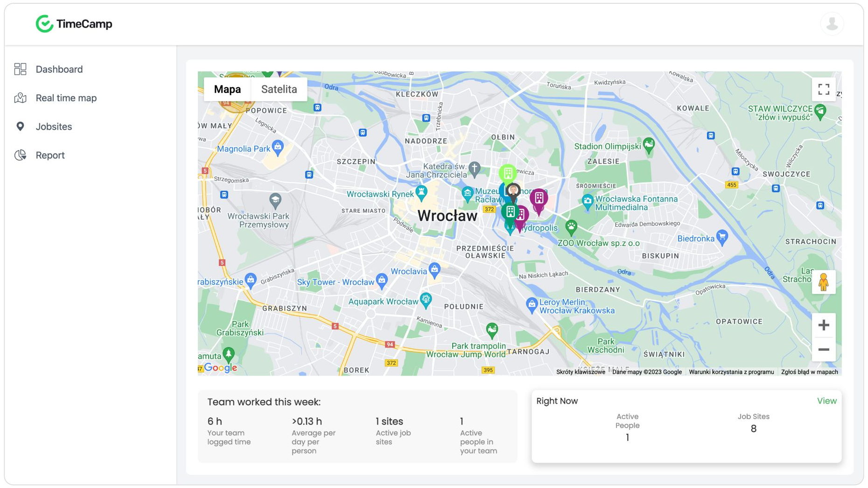Zoom in on the map
Image resolution: width=868 pixels, height=488 pixels.
(824, 325)
